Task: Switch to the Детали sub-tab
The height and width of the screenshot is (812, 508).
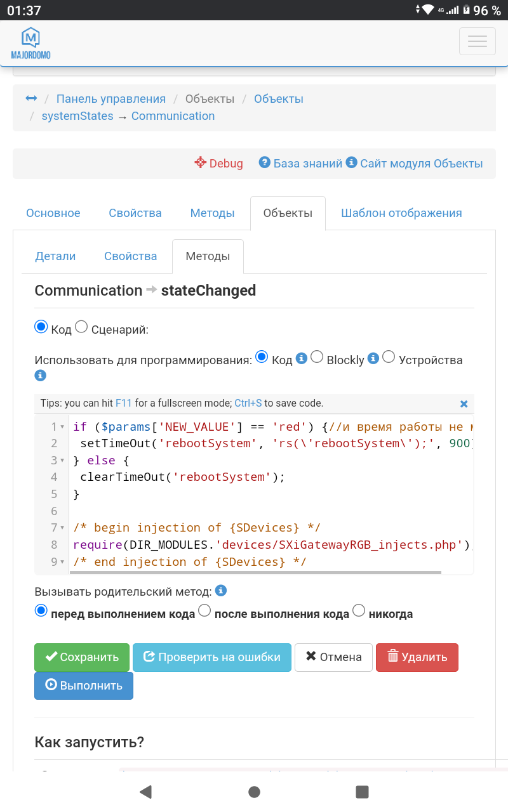Action: (55, 256)
